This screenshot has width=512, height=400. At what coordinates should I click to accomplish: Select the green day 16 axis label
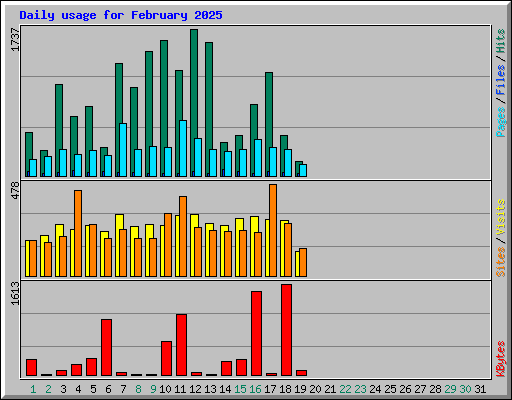[x=255, y=389]
